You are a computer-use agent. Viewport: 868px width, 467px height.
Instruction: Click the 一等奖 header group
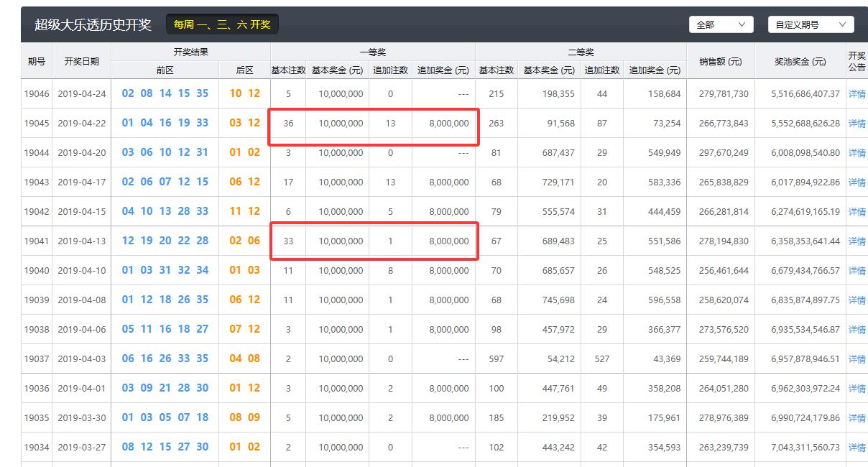click(x=373, y=52)
